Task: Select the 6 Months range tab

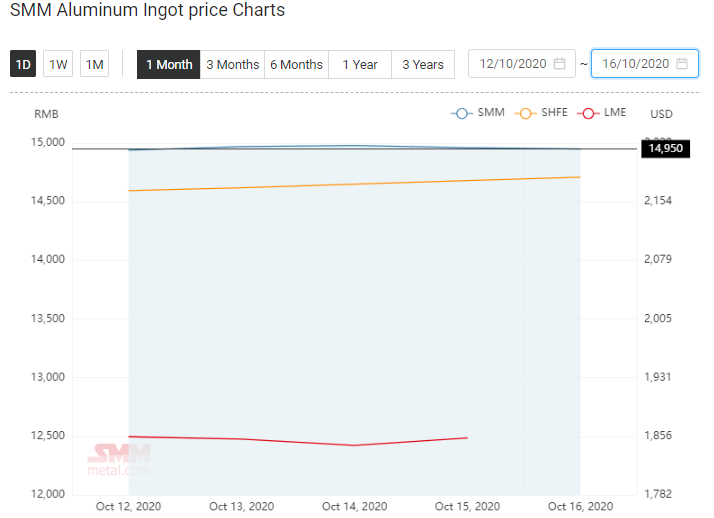Action: [x=296, y=64]
